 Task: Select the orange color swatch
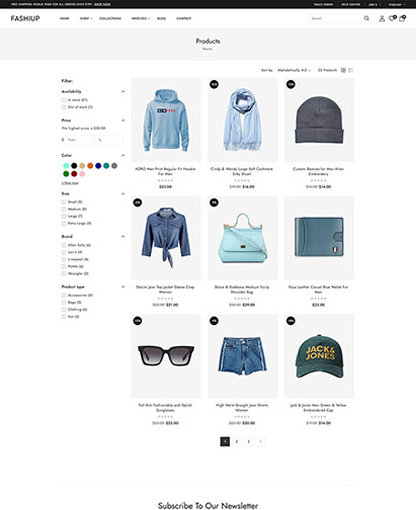click(x=90, y=166)
